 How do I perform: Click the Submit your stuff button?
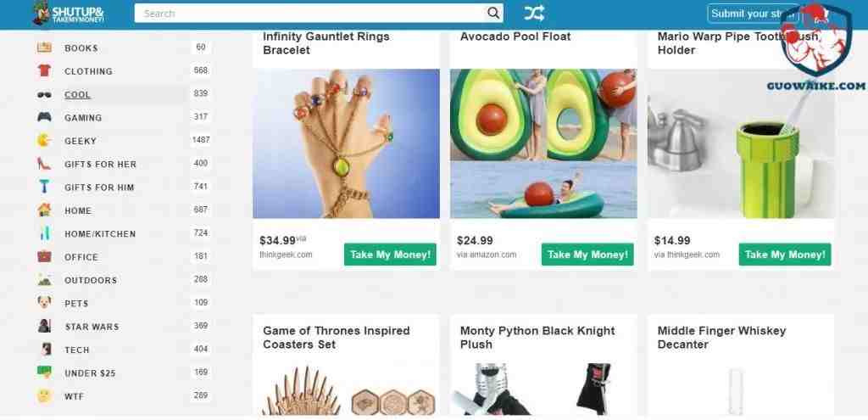pyautogui.click(x=753, y=14)
